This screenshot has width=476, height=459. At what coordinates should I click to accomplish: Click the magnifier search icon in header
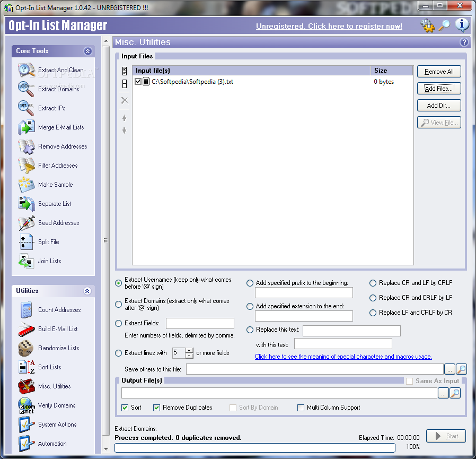[x=444, y=25]
